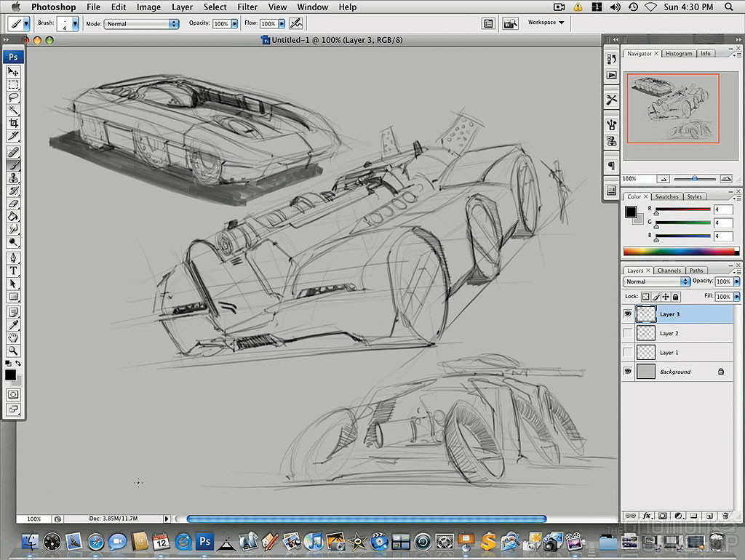Open the Filter menu
Screen dimensions: 745x560
click(247, 7)
